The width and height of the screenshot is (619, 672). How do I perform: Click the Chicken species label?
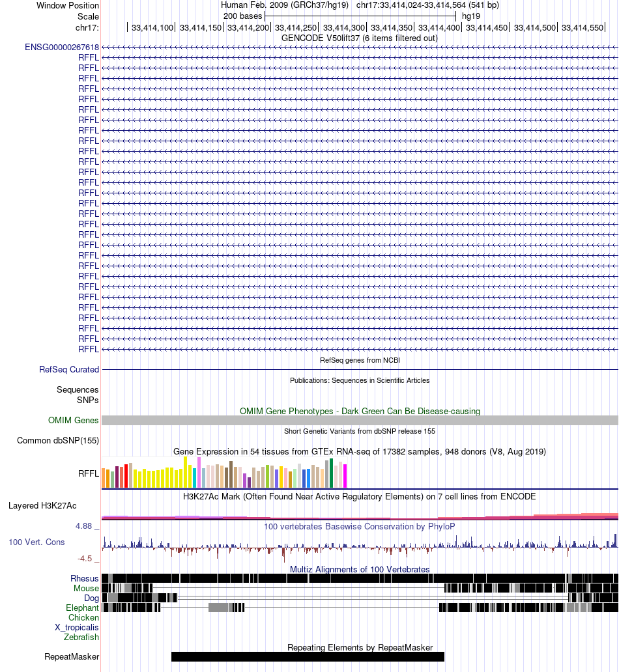tap(83, 617)
